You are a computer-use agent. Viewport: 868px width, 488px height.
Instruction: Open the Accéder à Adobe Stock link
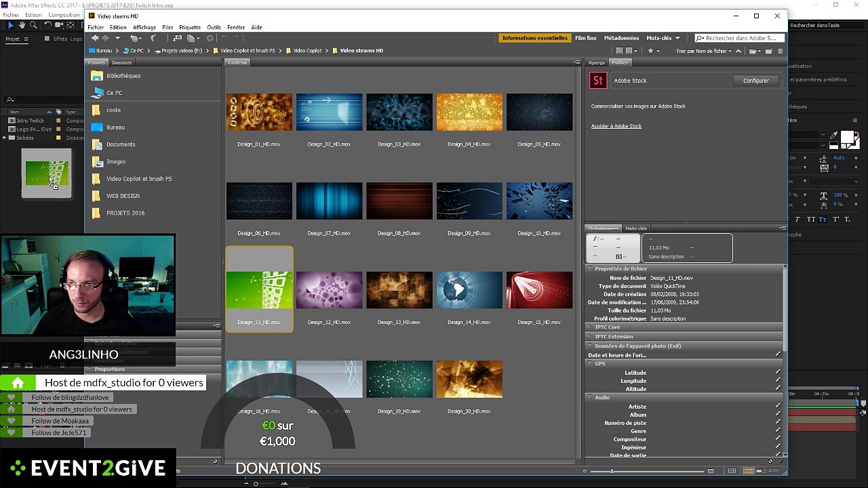616,126
